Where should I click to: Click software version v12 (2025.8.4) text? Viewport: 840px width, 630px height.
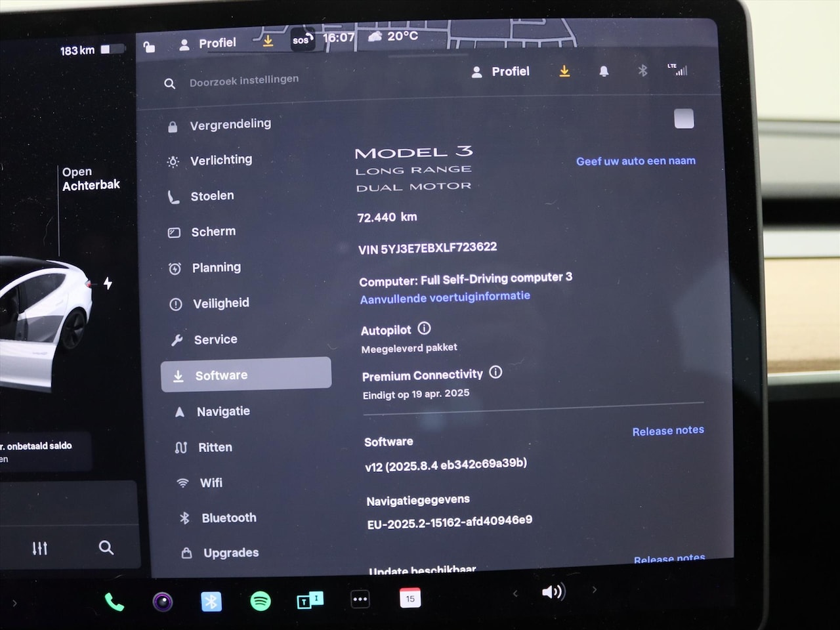pyautogui.click(x=446, y=464)
